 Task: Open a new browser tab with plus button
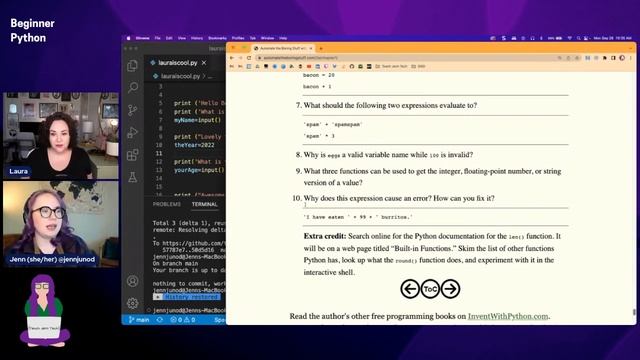(321, 48)
